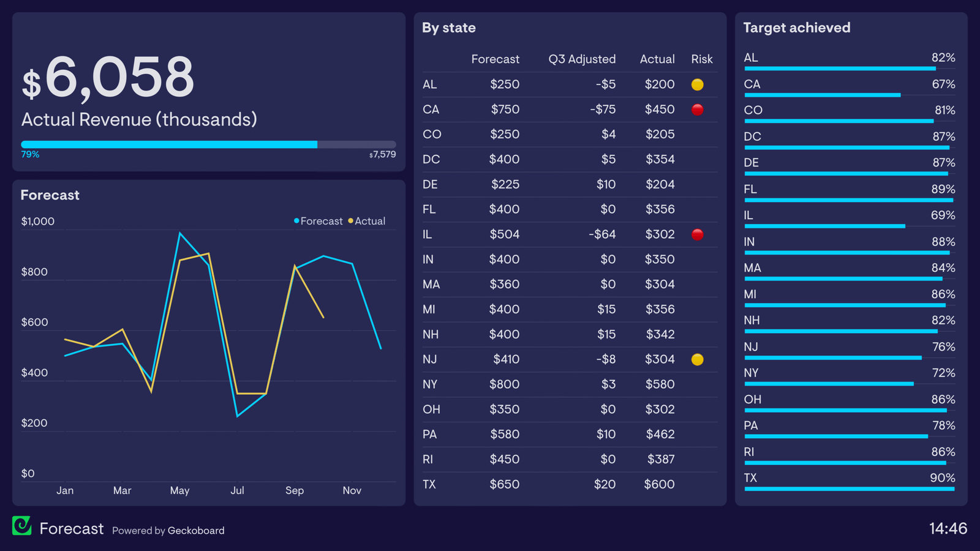Click the red risk dot in CA row
This screenshot has height=551, width=980.
(x=697, y=110)
